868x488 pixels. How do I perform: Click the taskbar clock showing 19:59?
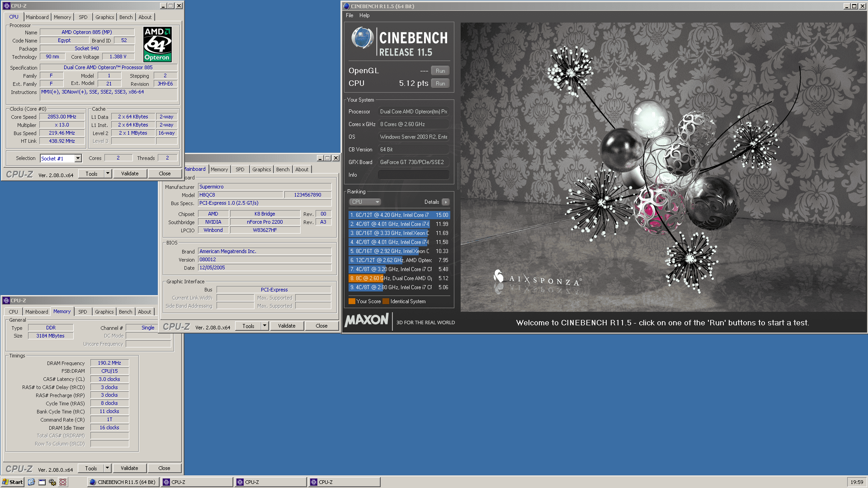[x=857, y=482]
